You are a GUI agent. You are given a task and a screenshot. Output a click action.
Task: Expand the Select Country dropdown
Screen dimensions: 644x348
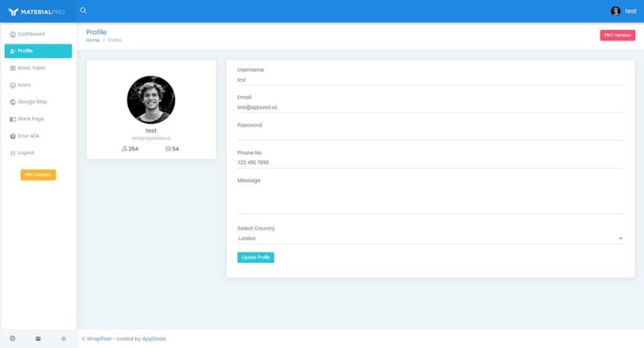430,238
